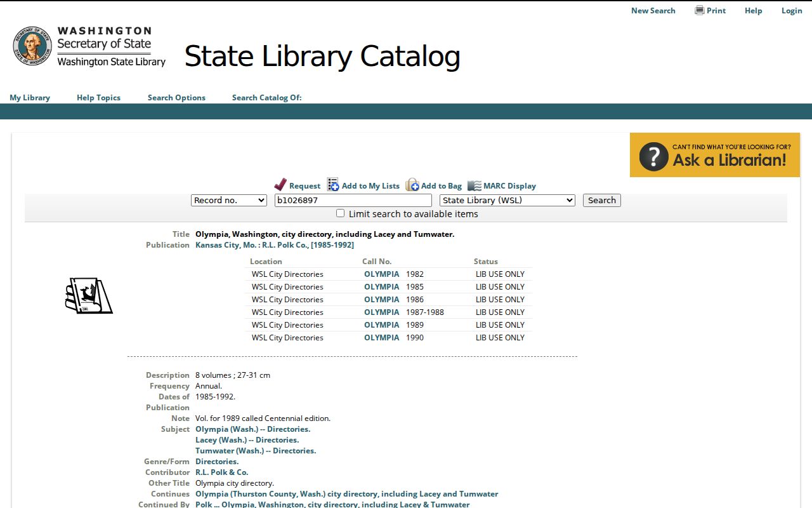812x508 pixels.
Task: Click the OLYMPIA call number for 1982
Action: click(x=382, y=274)
